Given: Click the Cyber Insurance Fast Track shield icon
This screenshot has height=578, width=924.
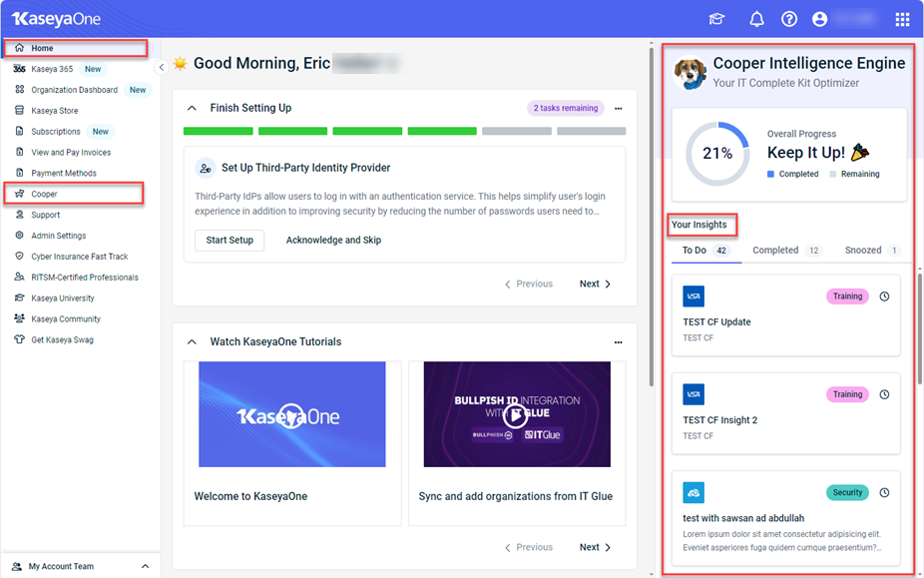Looking at the screenshot, I should click(x=19, y=256).
